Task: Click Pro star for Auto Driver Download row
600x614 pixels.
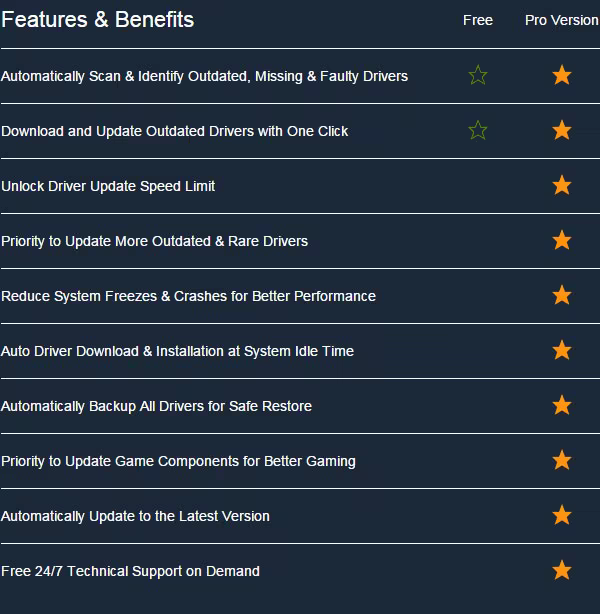Action: (562, 350)
